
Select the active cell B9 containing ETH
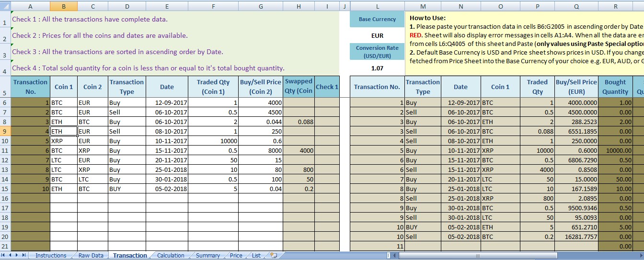[x=64, y=131]
